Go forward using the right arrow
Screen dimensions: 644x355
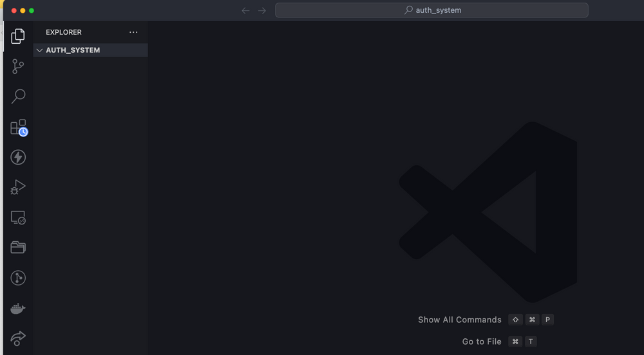[262, 10]
